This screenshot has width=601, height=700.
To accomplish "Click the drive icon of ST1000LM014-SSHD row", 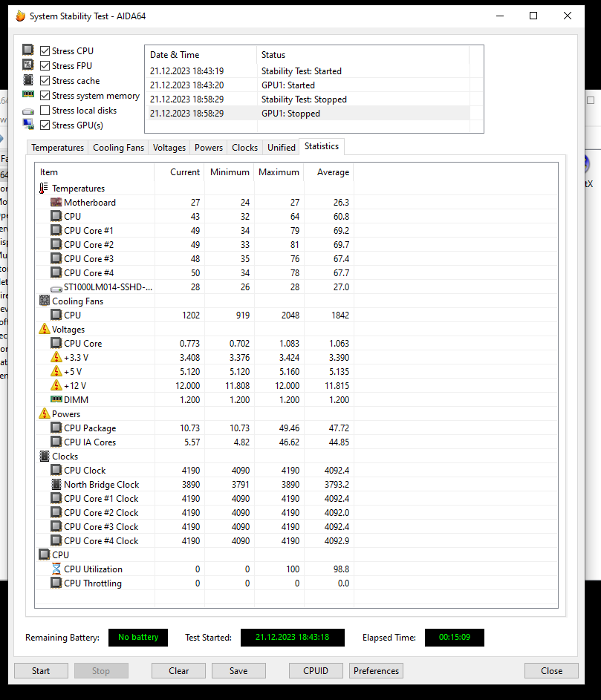I will [56, 289].
